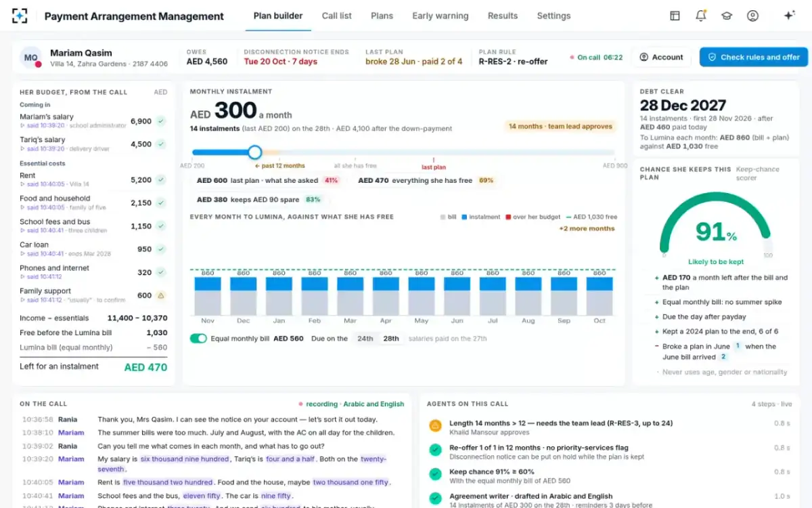Open the Call list tab

coord(337,16)
